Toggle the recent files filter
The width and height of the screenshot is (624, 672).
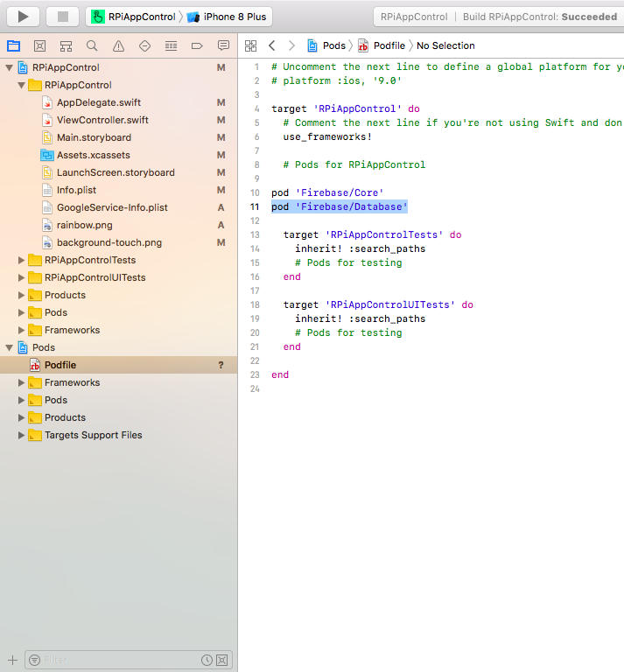point(207,660)
